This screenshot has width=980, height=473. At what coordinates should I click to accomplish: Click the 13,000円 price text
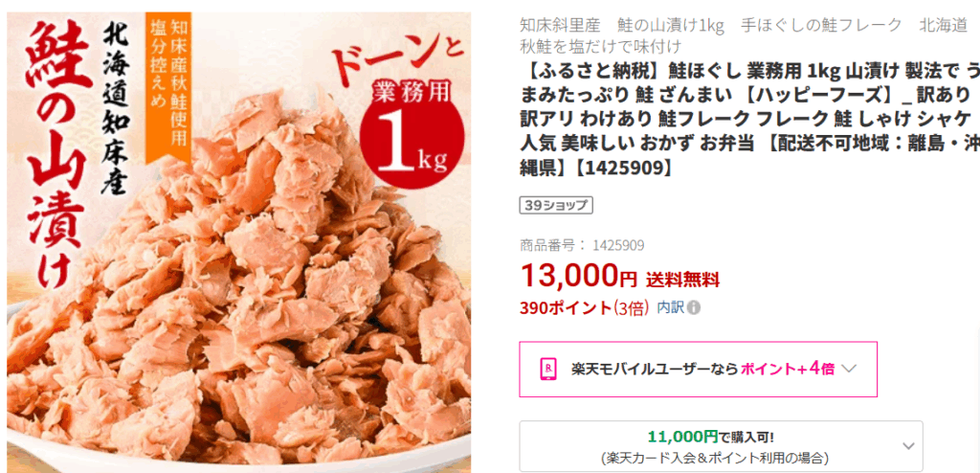coord(579,274)
